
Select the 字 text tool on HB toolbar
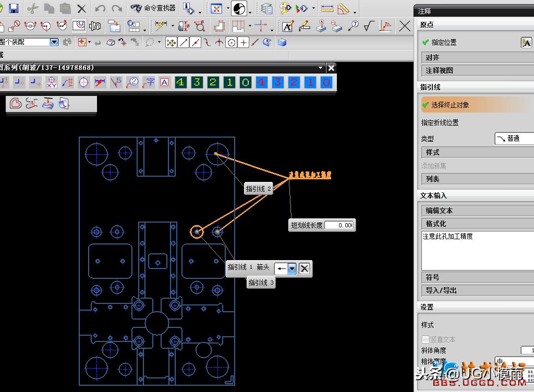click(149, 82)
